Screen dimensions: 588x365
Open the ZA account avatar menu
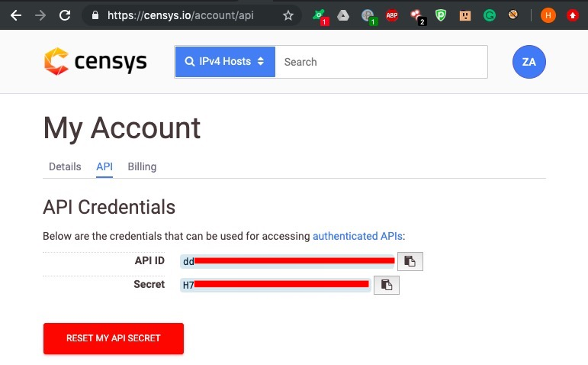click(529, 62)
